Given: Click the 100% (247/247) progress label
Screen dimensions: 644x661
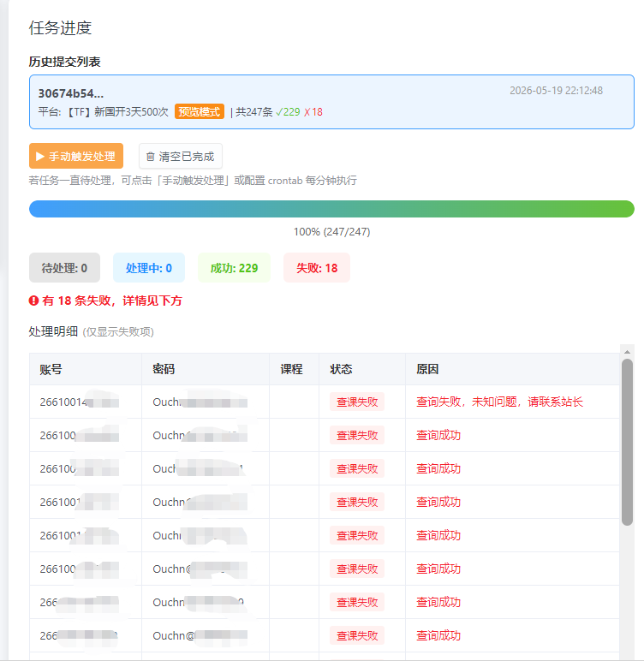Looking at the screenshot, I should click(x=332, y=232).
